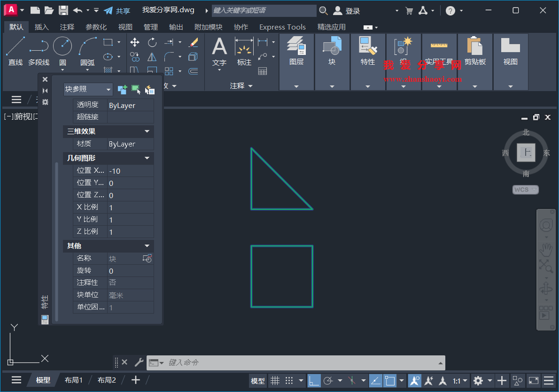This screenshot has height=392, width=559.
Task: Click the Erase tool icon
Action: [x=193, y=42]
